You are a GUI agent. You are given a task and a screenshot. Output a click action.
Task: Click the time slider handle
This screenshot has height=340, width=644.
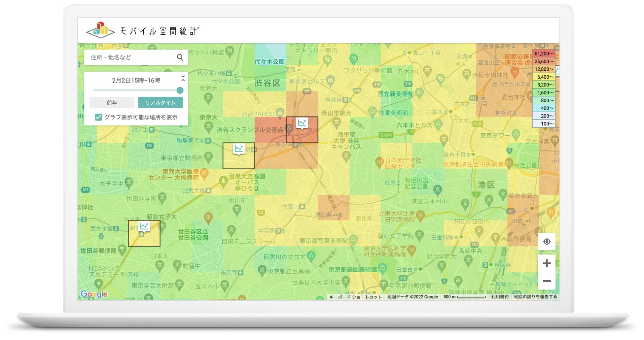pyautogui.click(x=180, y=90)
